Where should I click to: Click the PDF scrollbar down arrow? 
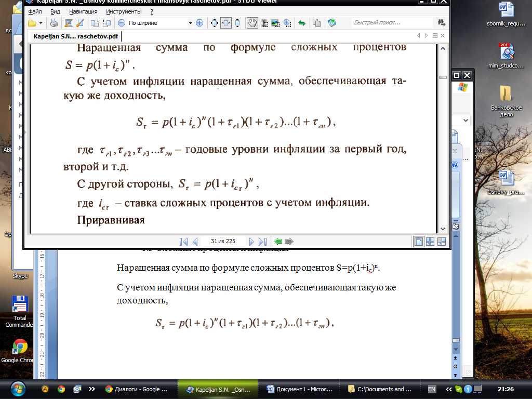443,229
